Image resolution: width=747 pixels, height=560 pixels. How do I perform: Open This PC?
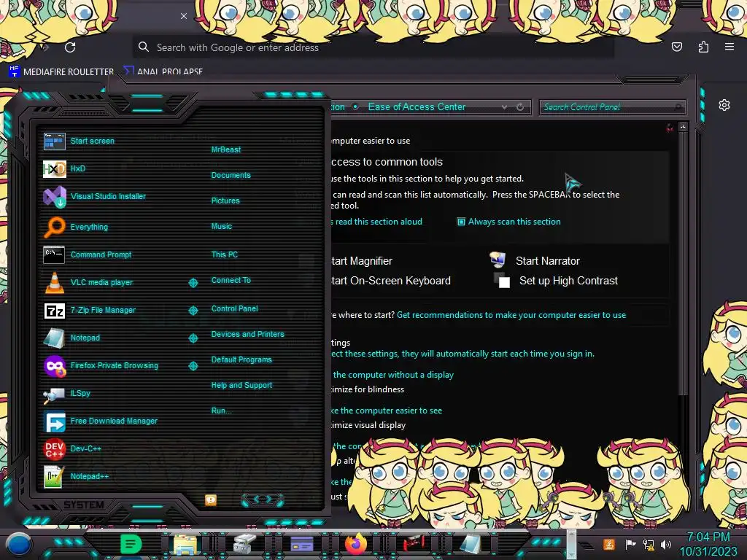coord(225,254)
